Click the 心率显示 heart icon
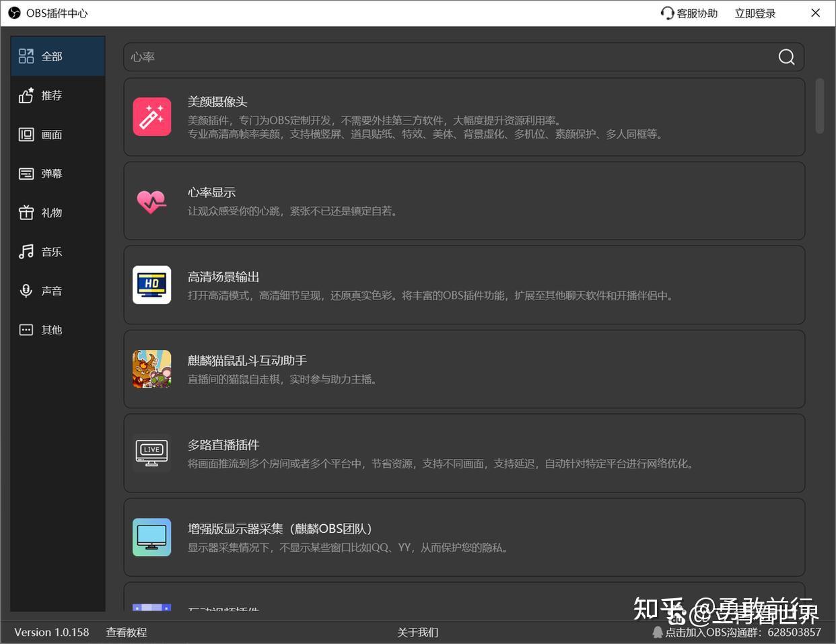Image resolution: width=836 pixels, height=644 pixels. (151, 201)
